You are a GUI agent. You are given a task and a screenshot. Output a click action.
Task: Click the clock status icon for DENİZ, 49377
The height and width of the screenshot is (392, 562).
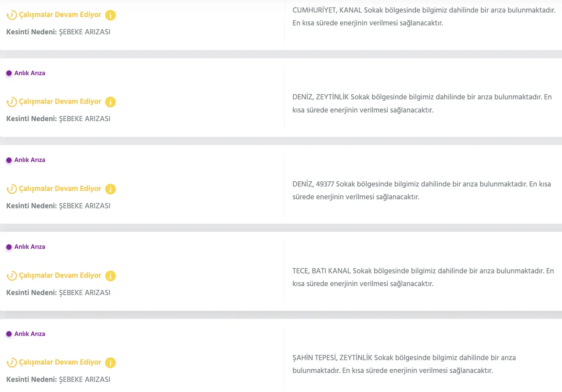pyautogui.click(x=11, y=189)
